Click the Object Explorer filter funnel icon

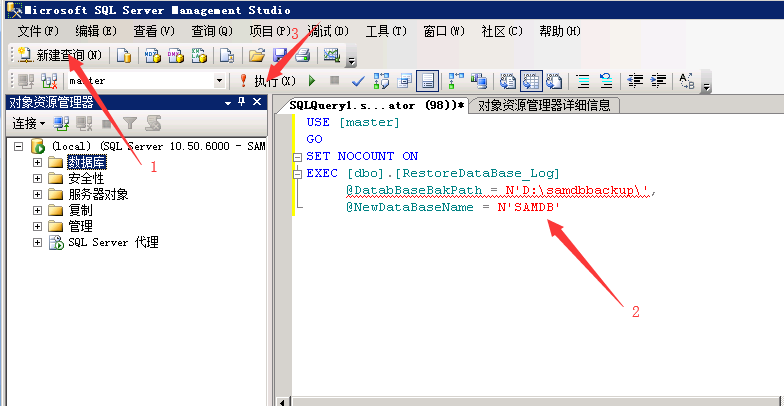[x=130, y=123]
